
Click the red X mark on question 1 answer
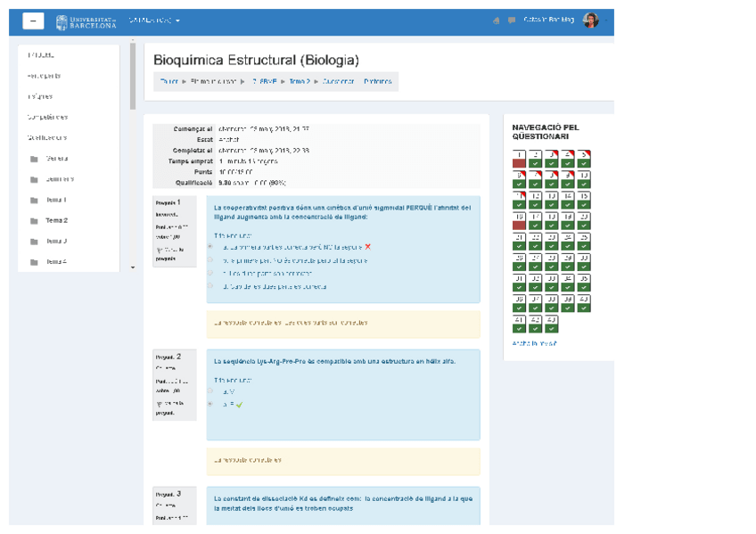click(x=368, y=247)
